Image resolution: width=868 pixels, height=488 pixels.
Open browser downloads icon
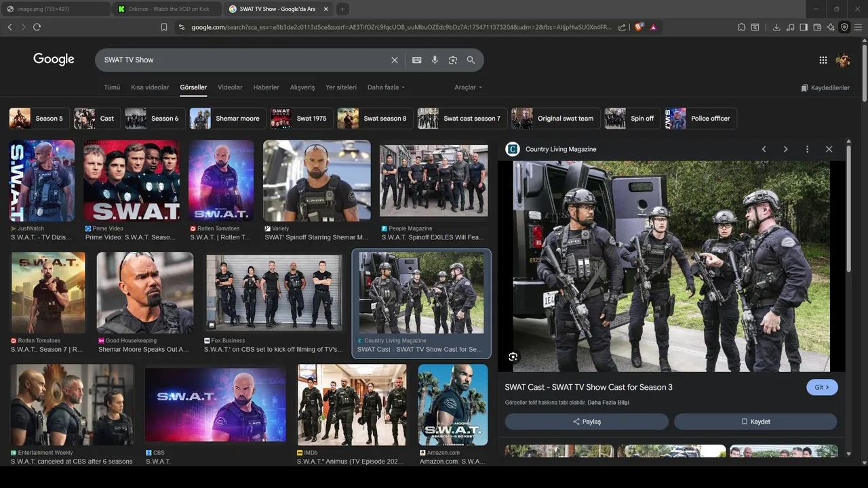(776, 27)
